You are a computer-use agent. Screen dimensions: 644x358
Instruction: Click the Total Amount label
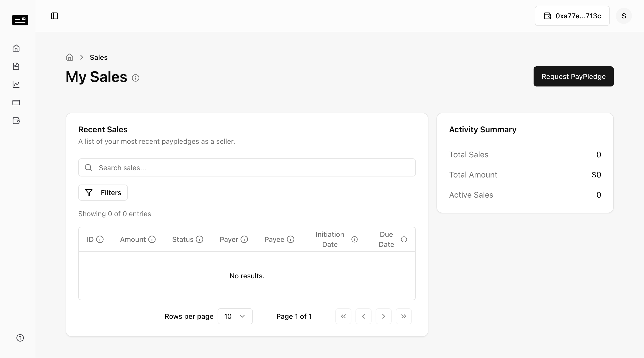[x=473, y=175]
